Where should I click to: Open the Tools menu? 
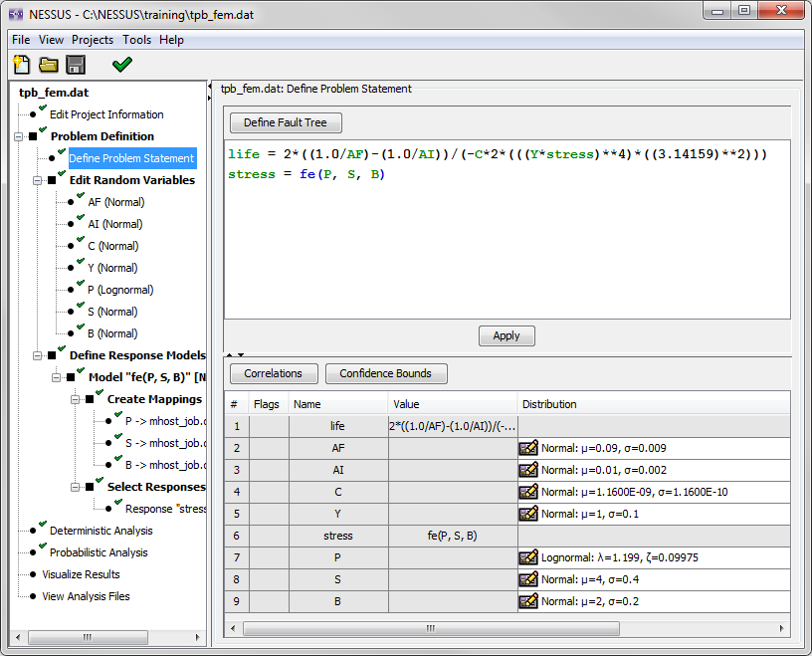[x=137, y=40]
